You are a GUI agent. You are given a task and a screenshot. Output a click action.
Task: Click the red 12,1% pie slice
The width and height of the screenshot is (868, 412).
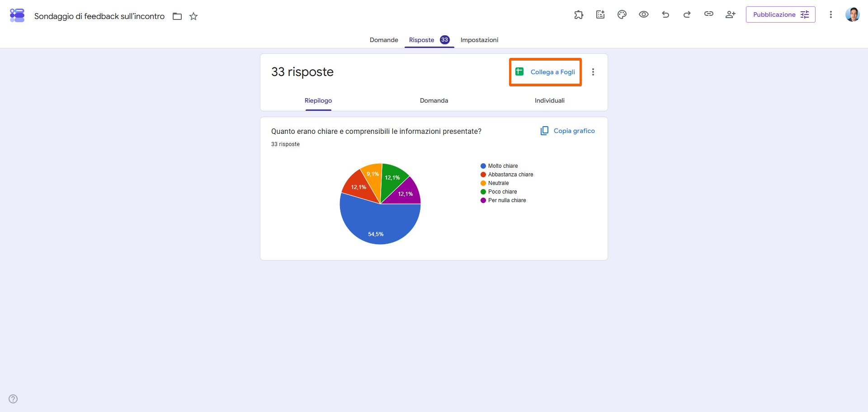(359, 186)
